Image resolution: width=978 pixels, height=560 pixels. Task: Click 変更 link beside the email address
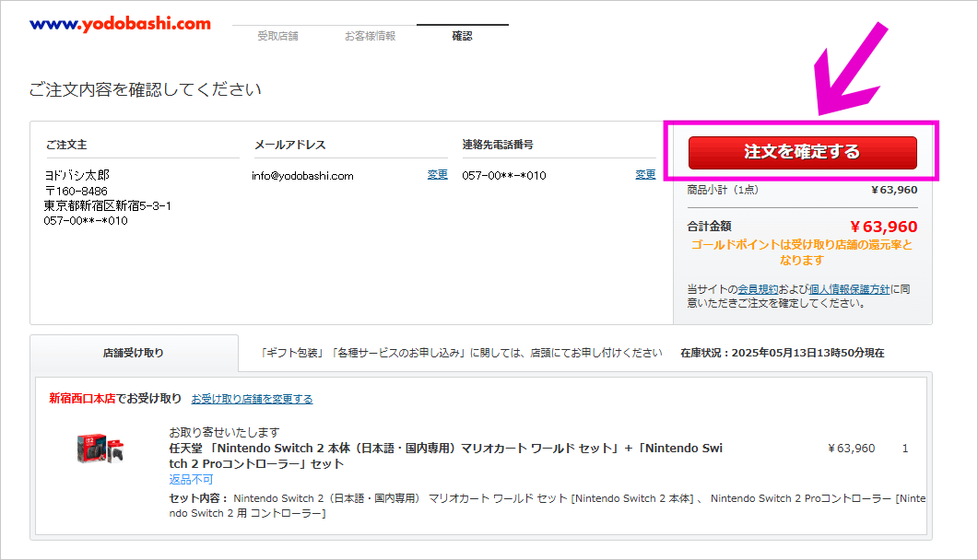[437, 175]
